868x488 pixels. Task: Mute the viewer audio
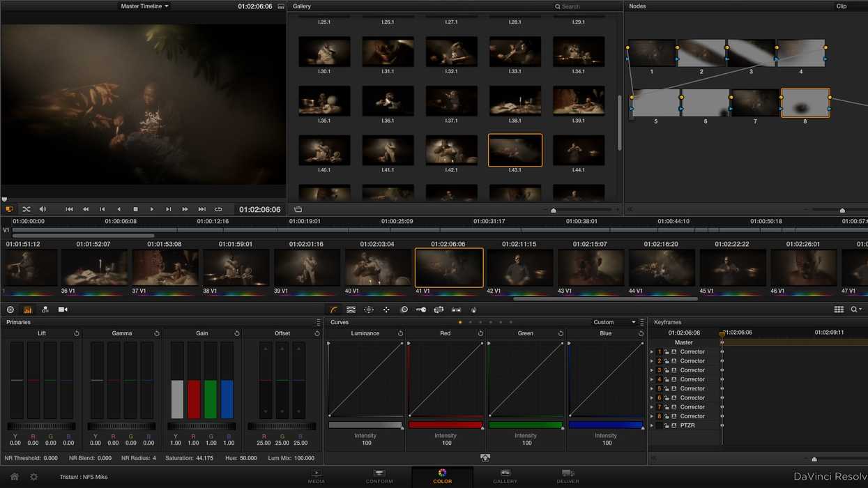(43, 209)
